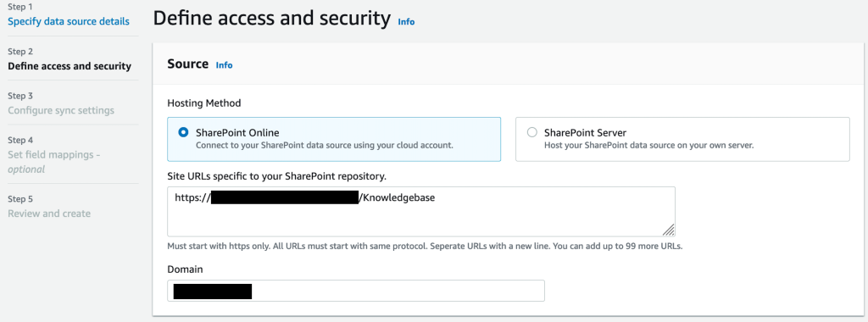Click the Source section heading
The height and width of the screenshot is (322, 868).
coord(187,64)
